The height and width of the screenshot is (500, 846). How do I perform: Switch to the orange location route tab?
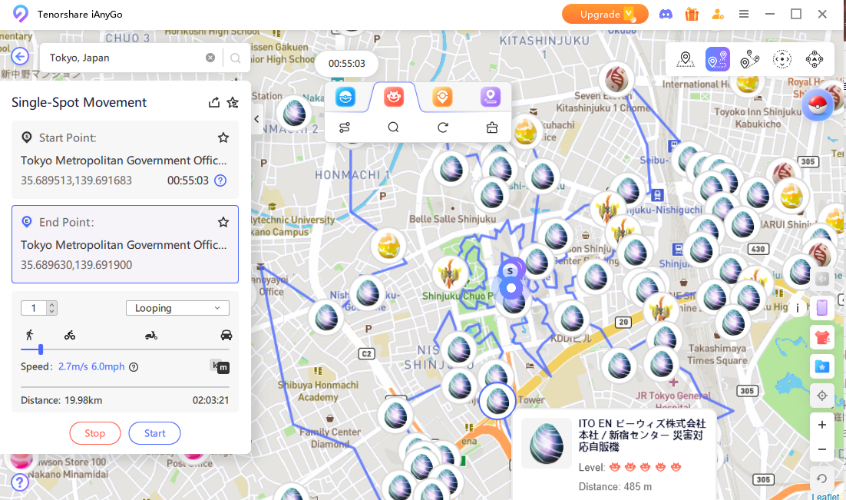[442, 97]
